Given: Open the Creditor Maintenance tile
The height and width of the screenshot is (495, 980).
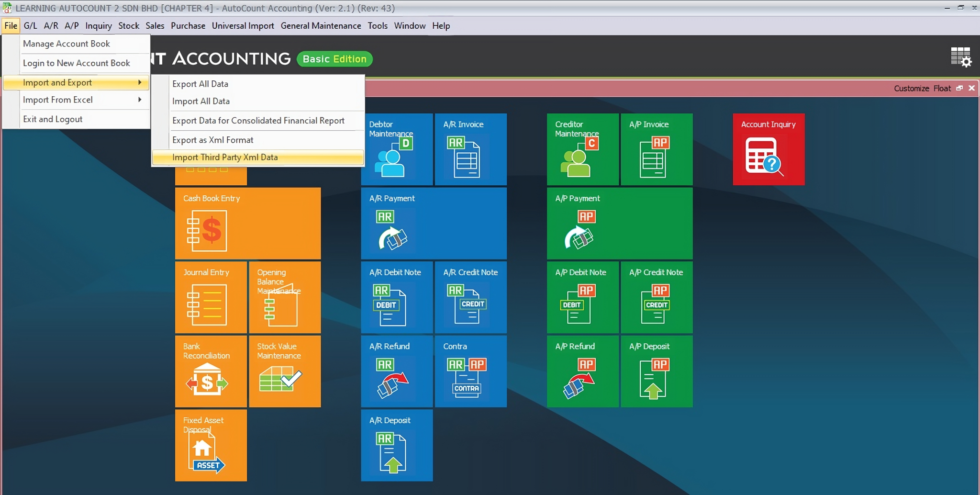Looking at the screenshot, I should click(583, 149).
